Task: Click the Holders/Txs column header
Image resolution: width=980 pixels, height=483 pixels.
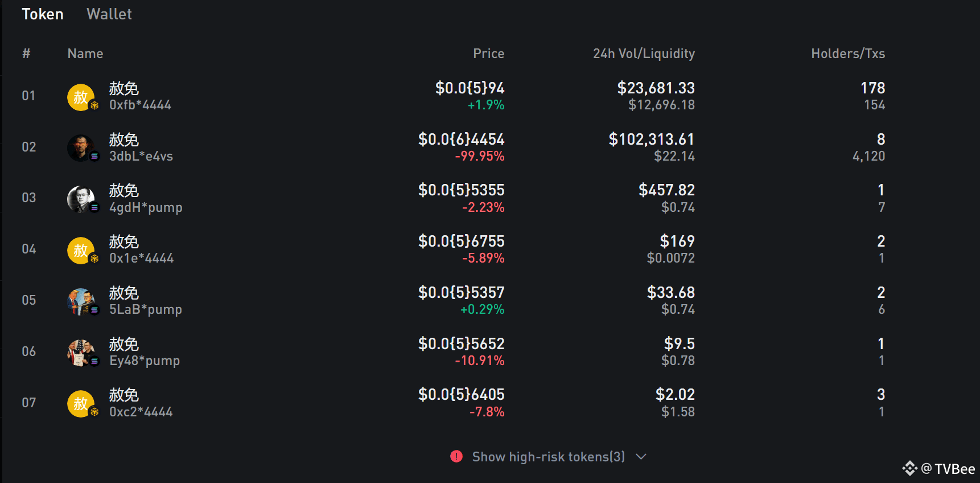Action: [847, 54]
